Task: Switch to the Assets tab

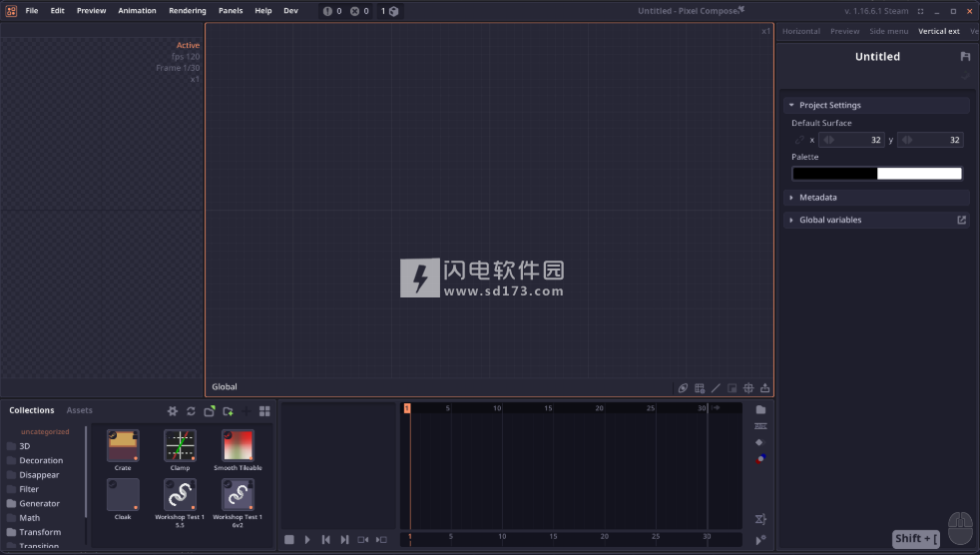Action: [x=80, y=410]
